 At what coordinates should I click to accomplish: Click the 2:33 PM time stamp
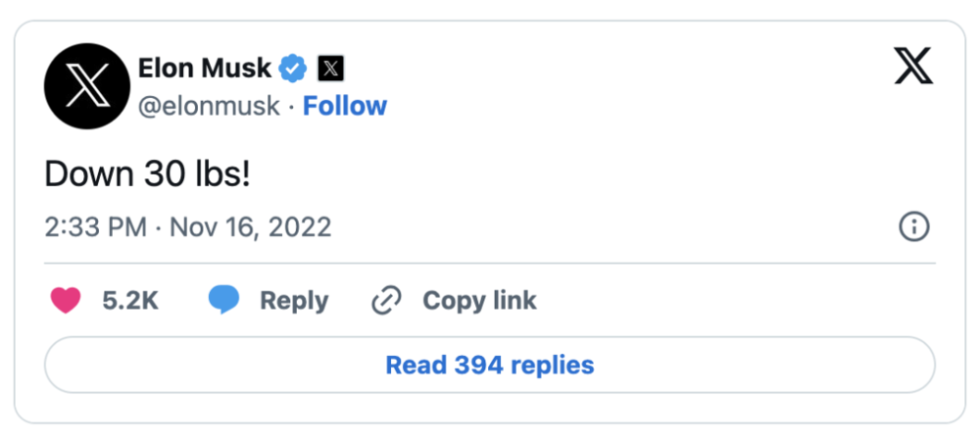coord(96,227)
